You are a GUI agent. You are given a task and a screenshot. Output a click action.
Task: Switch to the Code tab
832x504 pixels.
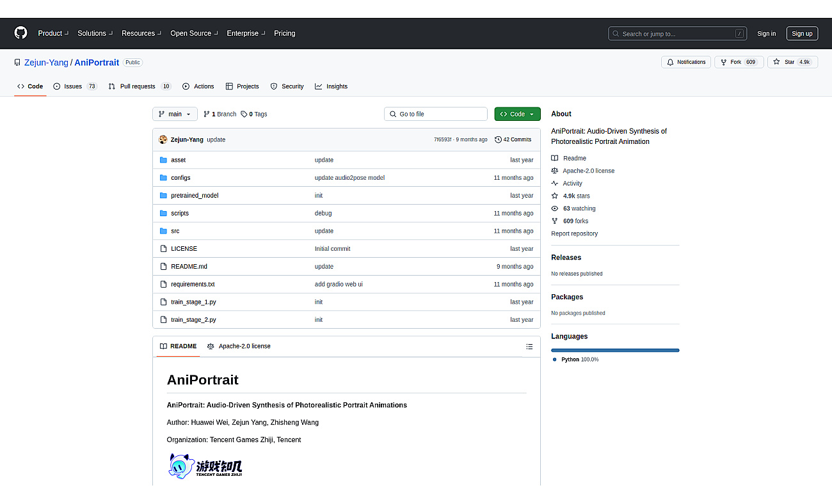30,86
